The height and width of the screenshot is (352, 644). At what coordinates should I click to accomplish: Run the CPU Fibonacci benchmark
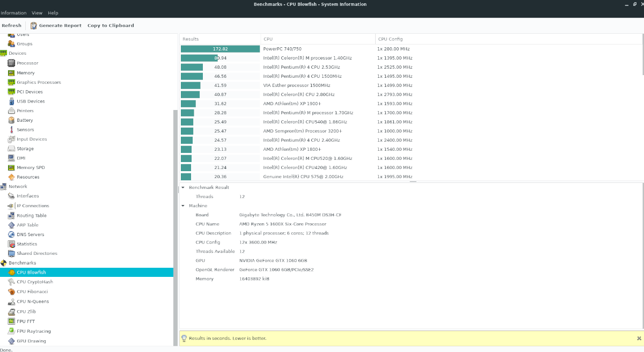tap(32, 291)
